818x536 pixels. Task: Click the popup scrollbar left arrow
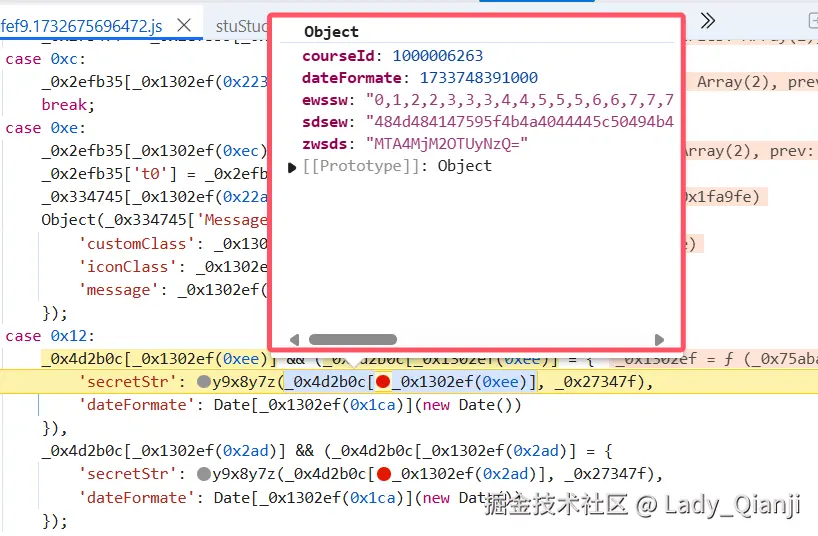tap(294, 340)
